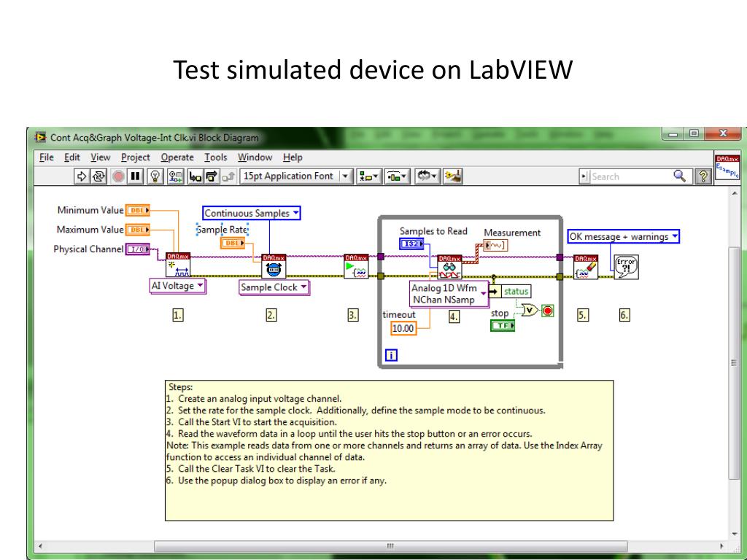Select the loop stop condition terminal

[x=548, y=311]
